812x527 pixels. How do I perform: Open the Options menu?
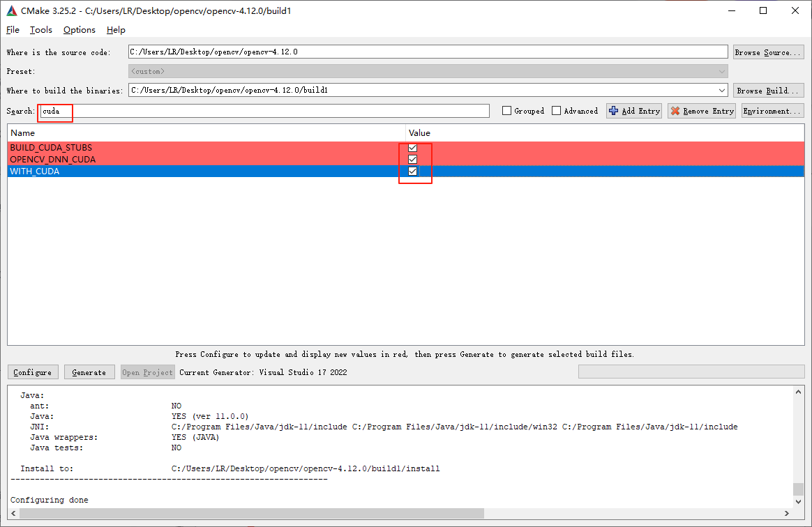[x=80, y=30]
